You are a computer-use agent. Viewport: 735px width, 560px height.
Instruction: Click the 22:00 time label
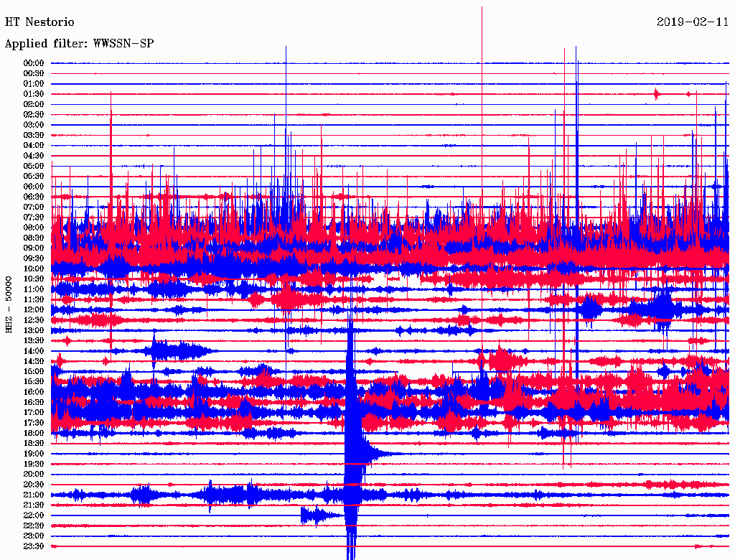tap(34, 515)
